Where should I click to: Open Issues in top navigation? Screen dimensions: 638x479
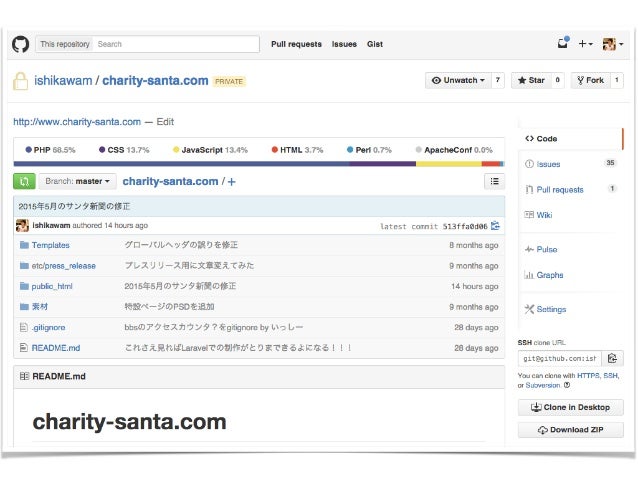344,44
